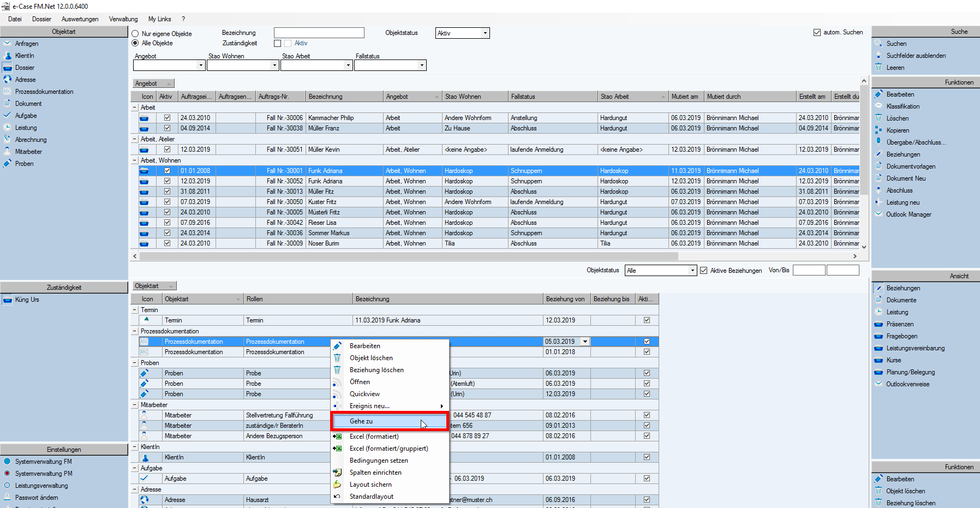Open Adresse object type
This screenshot has width=980, height=508.
click(x=25, y=80)
